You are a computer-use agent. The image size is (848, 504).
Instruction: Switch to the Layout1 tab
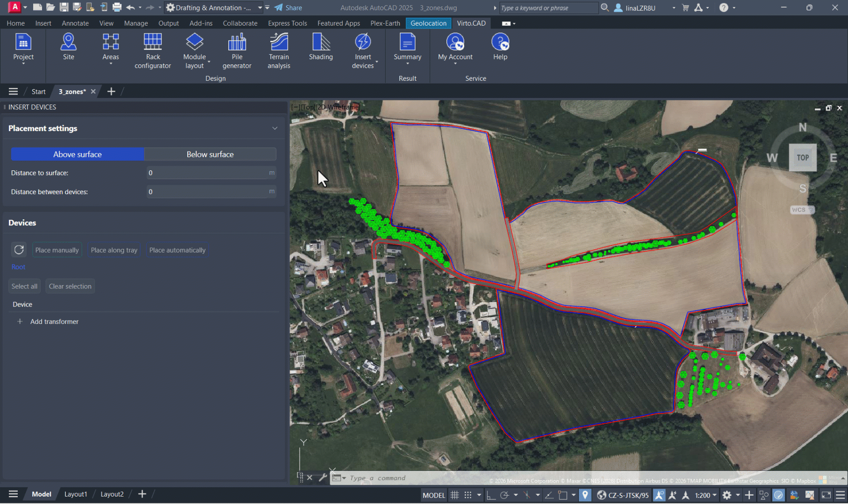(76, 494)
